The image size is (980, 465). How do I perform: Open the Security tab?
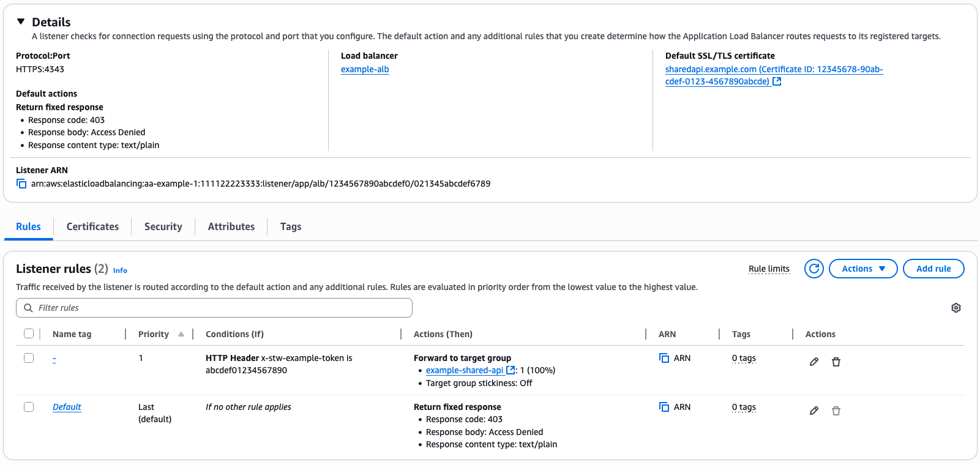coord(163,226)
